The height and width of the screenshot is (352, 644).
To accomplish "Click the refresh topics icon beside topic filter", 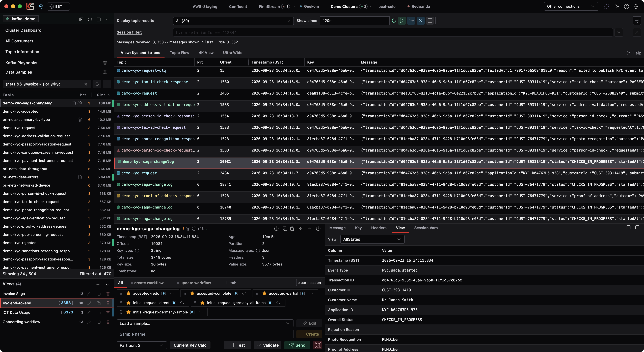I will (x=97, y=84).
